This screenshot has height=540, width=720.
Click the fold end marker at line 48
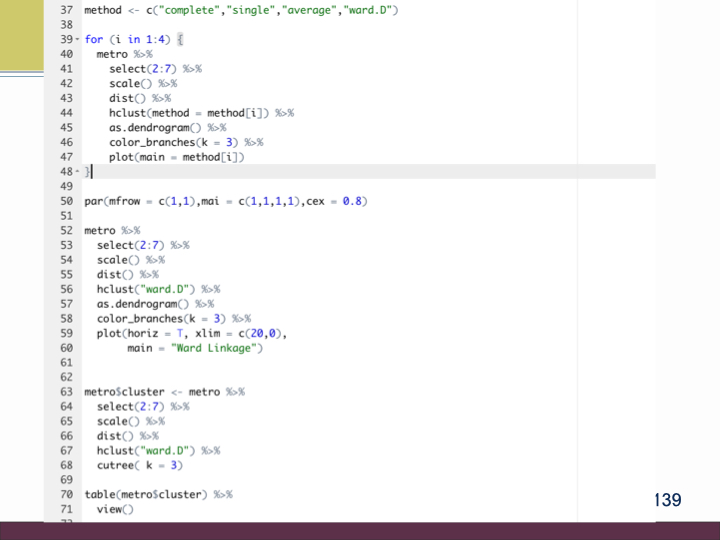point(78,172)
